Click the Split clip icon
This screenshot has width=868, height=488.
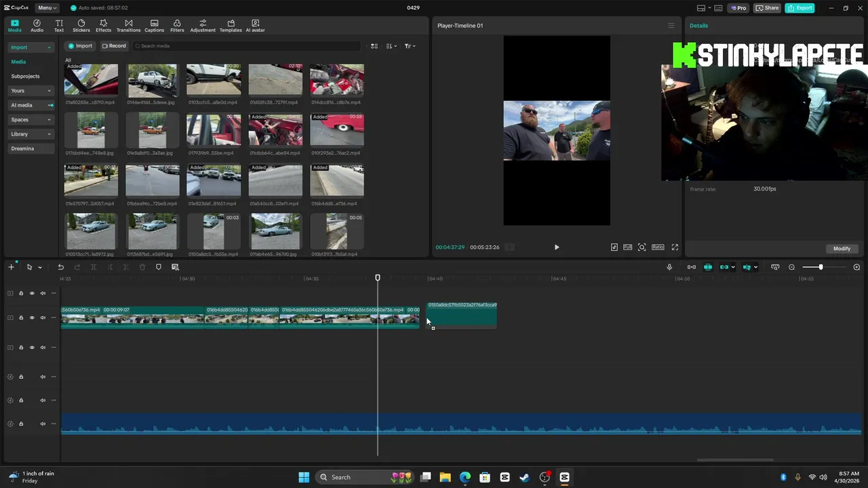[94, 267]
